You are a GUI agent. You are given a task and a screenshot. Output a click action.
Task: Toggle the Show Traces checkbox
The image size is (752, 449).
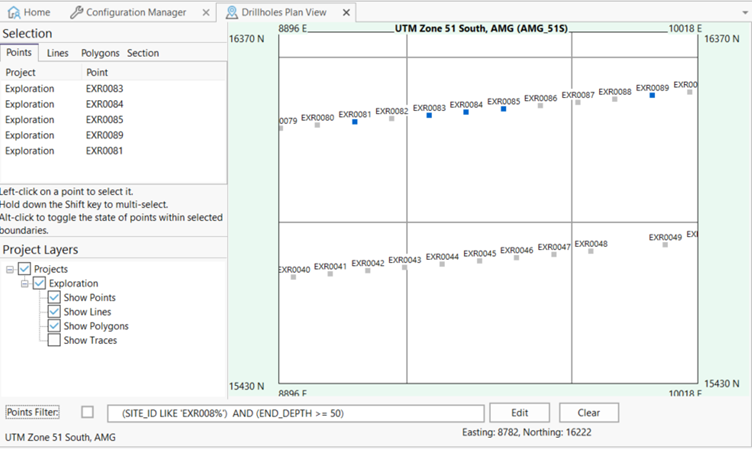(x=55, y=340)
